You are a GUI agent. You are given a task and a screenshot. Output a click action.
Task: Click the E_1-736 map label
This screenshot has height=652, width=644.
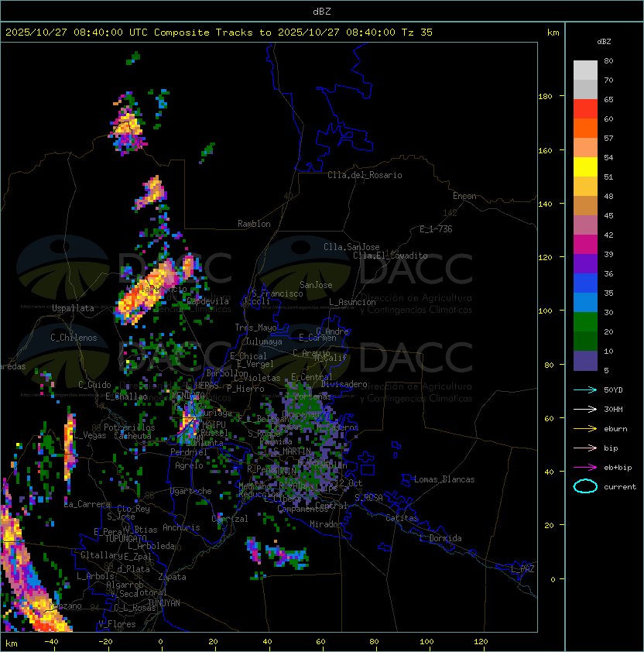coord(436,229)
